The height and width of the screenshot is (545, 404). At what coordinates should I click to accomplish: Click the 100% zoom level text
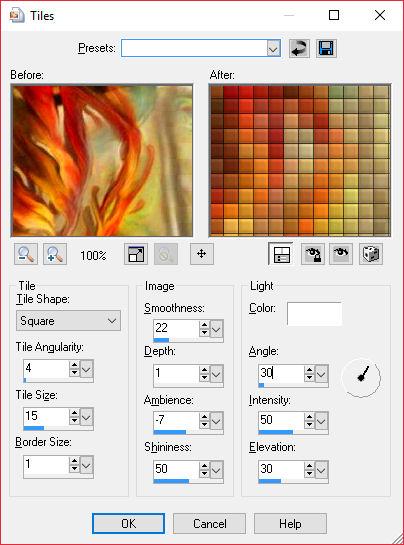click(93, 256)
